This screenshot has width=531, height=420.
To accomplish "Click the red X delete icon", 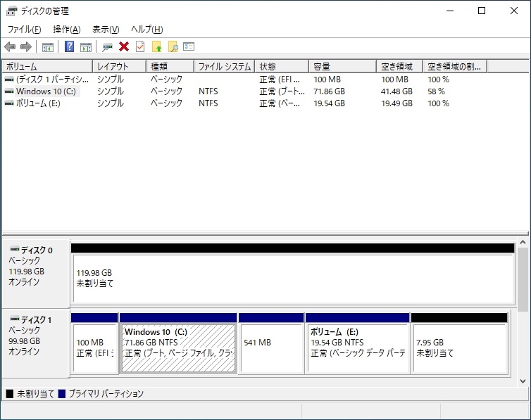I will pos(124,46).
